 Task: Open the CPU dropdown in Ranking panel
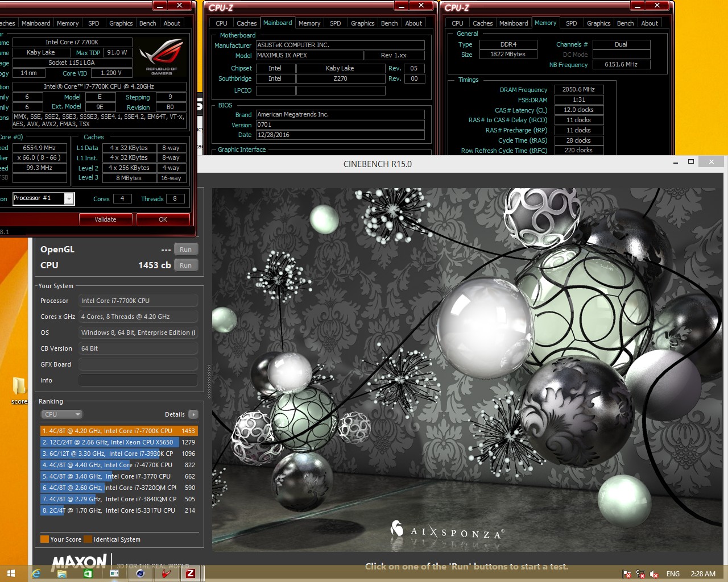tap(62, 414)
